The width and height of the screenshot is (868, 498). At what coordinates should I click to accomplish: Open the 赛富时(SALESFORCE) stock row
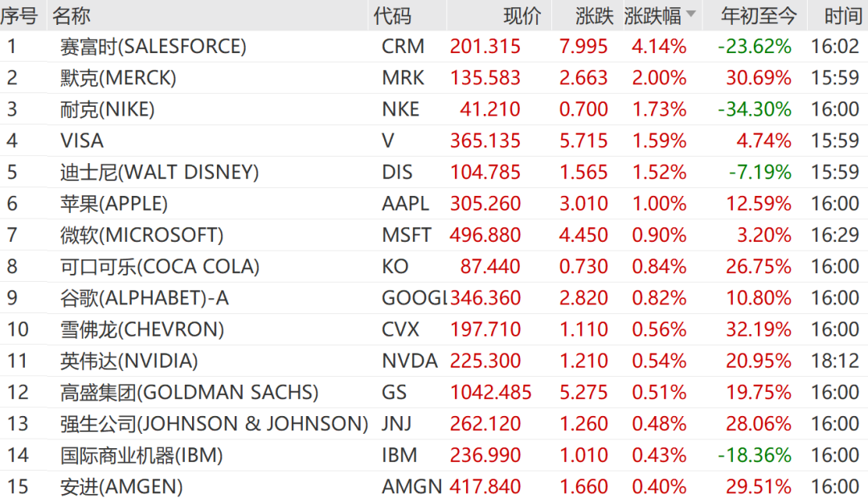(434, 47)
